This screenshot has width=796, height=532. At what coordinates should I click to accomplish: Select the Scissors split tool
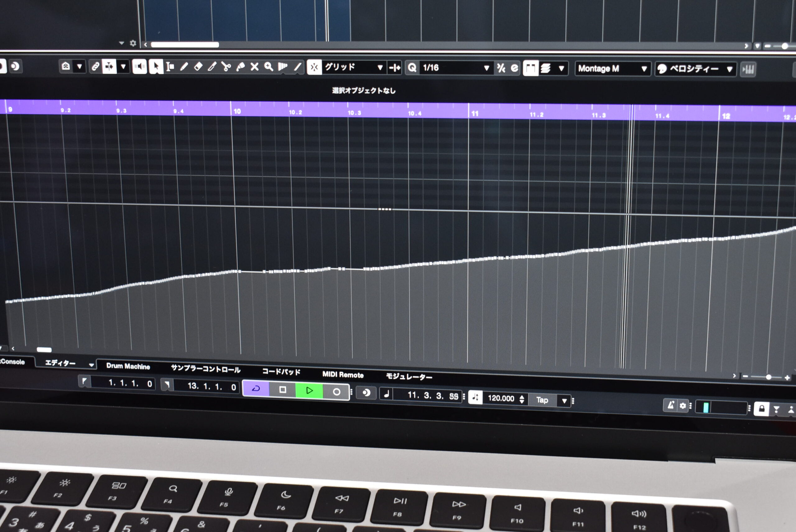tap(226, 67)
